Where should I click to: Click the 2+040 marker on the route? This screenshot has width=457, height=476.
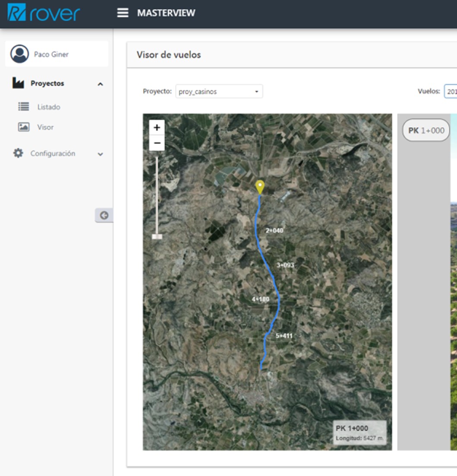(274, 230)
